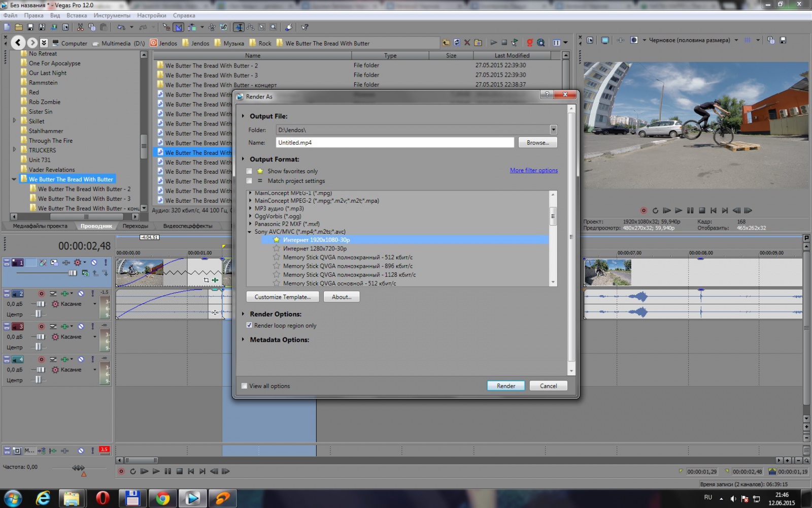Screen dimensions: 812x508
Task: Open the Инструменты menu
Action: [x=112, y=15]
